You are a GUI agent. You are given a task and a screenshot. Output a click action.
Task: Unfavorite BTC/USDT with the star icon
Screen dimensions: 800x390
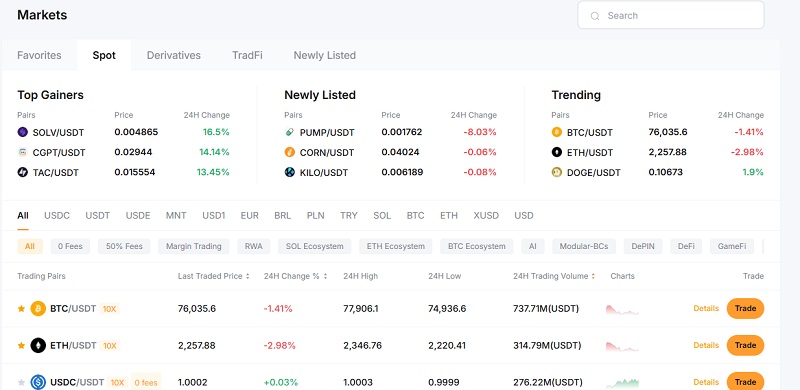pos(21,308)
